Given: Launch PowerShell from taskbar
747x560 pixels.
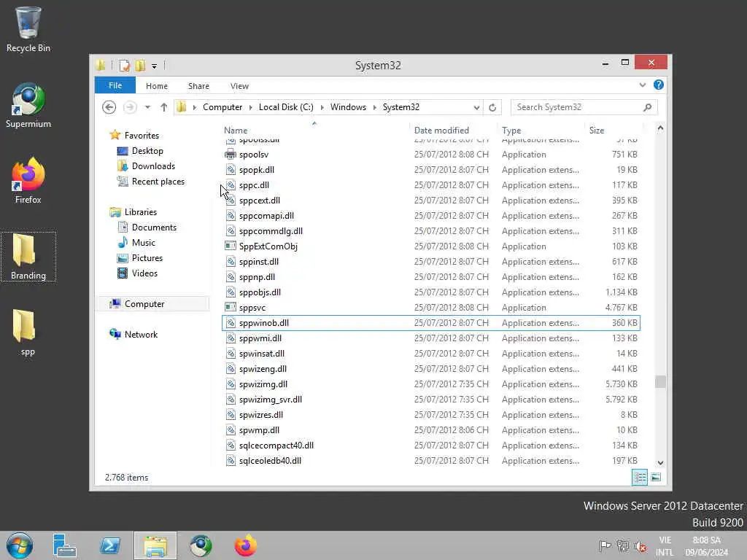Looking at the screenshot, I should tap(110, 545).
